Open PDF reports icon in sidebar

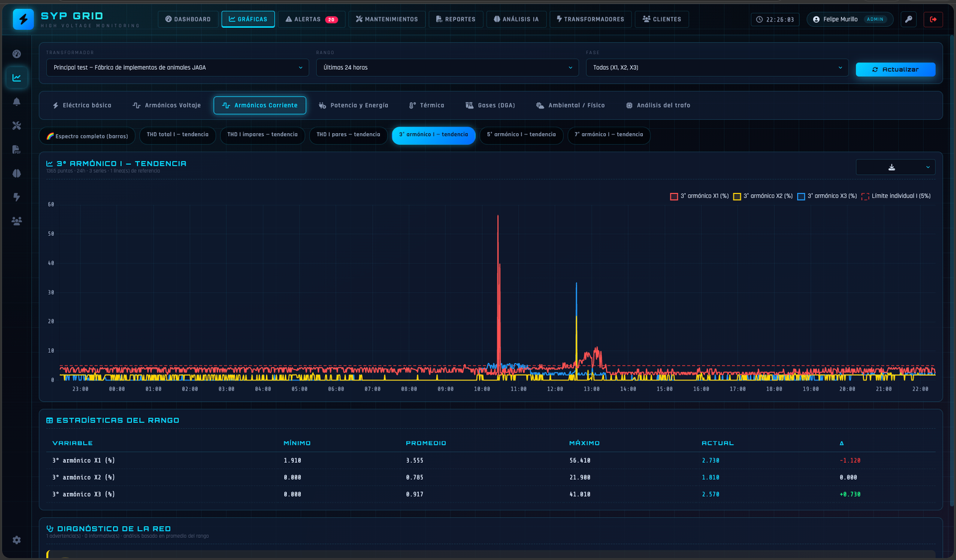(x=17, y=149)
